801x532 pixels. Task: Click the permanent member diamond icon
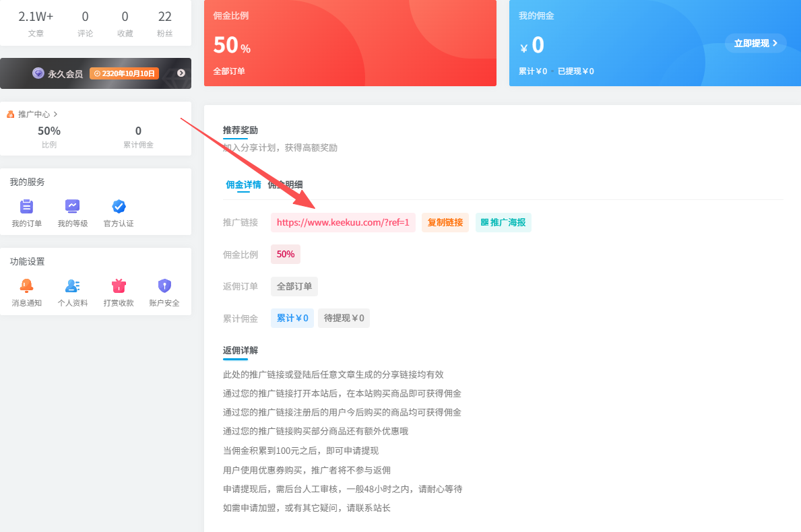coord(38,73)
